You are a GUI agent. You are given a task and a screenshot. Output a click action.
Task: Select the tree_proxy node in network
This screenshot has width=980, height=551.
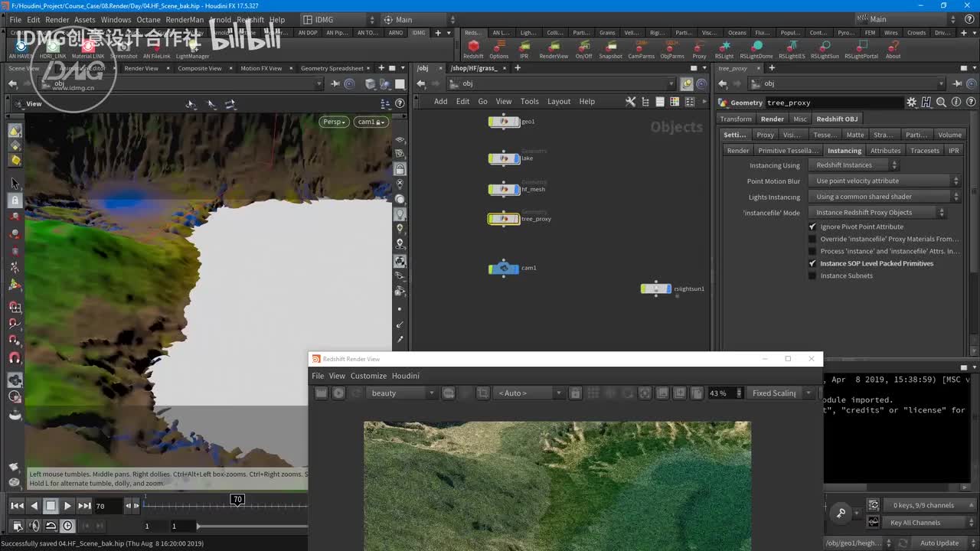pyautogui.click(x=504, y=219)
